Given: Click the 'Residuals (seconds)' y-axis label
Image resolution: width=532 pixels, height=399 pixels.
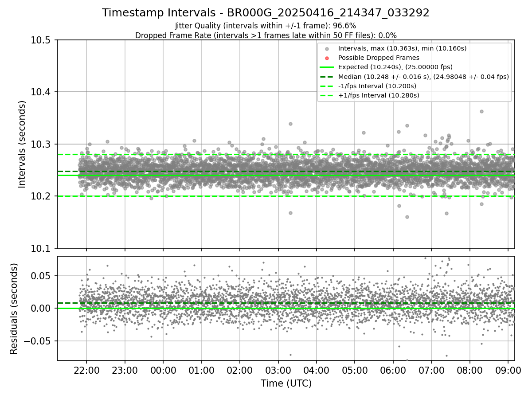Looking at the screenshot, I should click(14, 309).
